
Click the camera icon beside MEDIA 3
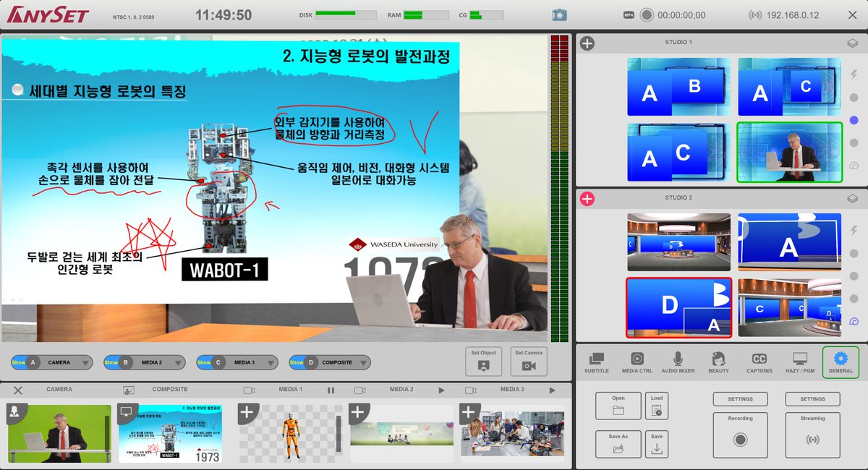click(x=470, y=390)
